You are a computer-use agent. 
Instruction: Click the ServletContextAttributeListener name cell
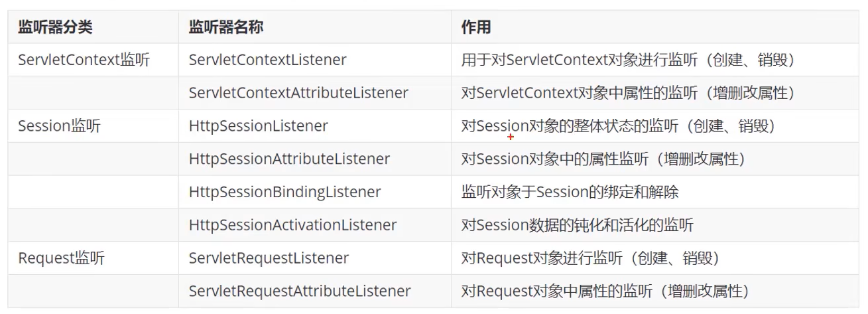point(298,93)
